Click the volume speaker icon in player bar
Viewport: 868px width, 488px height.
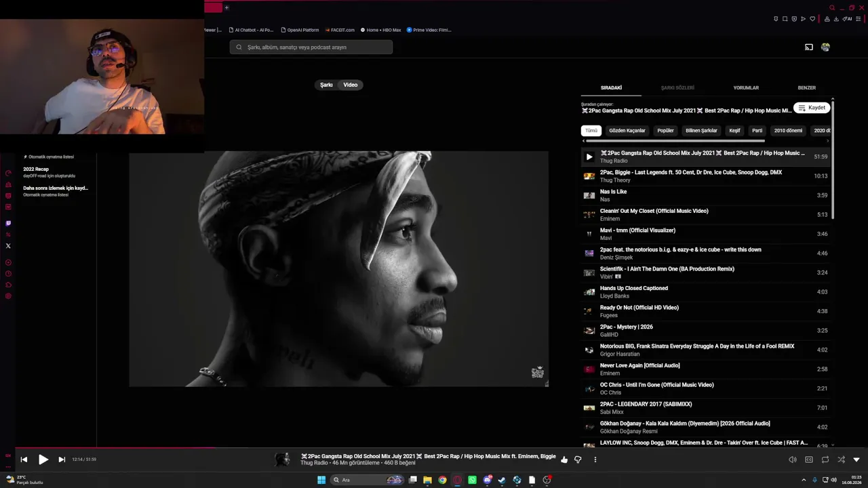coord(793,460)
